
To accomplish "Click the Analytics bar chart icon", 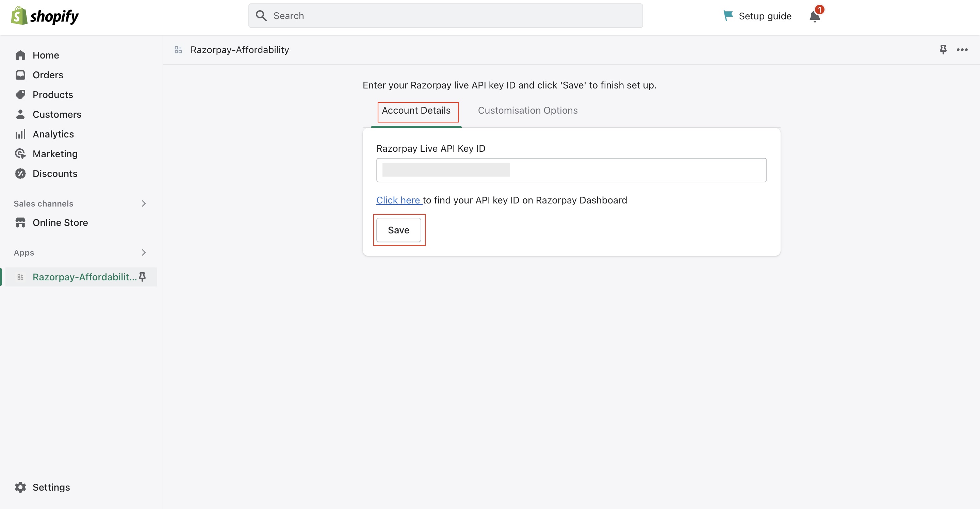I will click(20, 134).
